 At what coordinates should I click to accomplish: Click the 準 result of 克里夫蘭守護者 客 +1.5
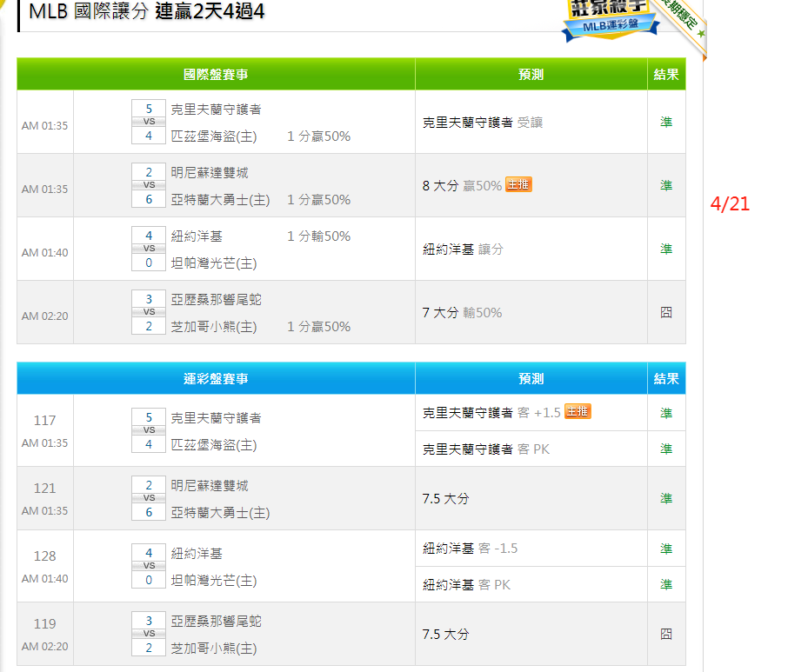(x=666, y=413)
